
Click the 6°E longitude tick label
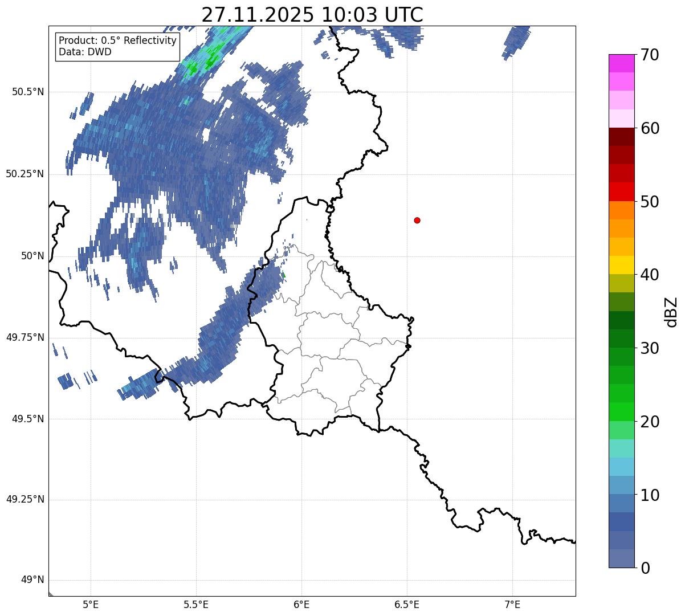(301, 604)
